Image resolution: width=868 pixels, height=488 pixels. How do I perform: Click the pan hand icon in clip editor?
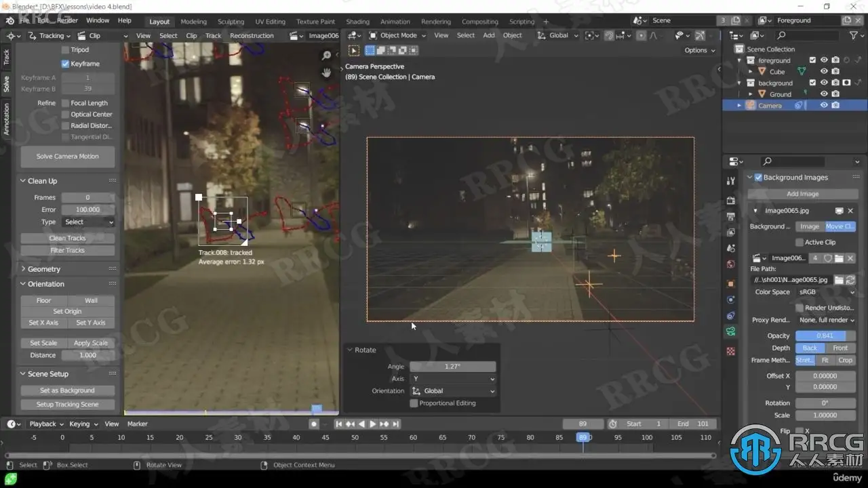tap(327, 72)
